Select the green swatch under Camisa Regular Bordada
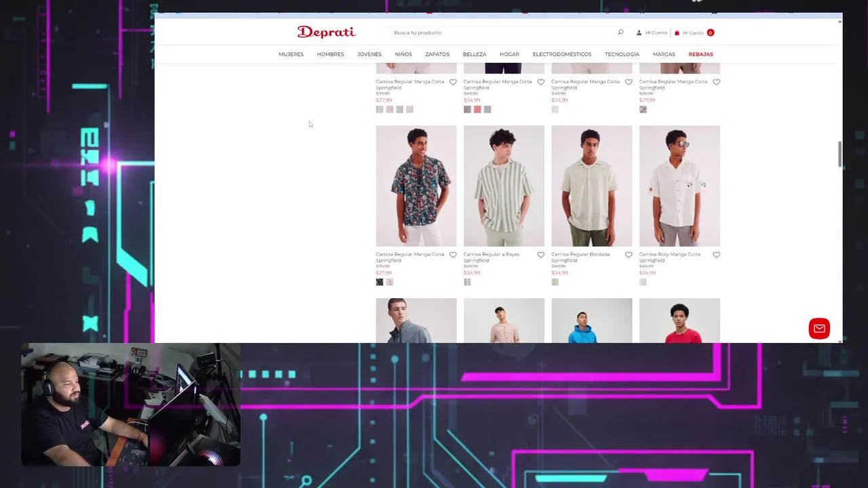868x488 pixels. click(555, 282)
